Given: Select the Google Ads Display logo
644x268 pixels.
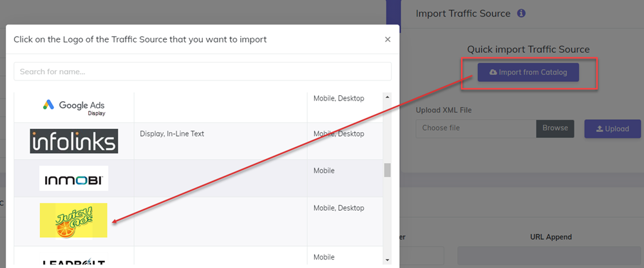Looking at the screenshot, I should tap(74, 108).
